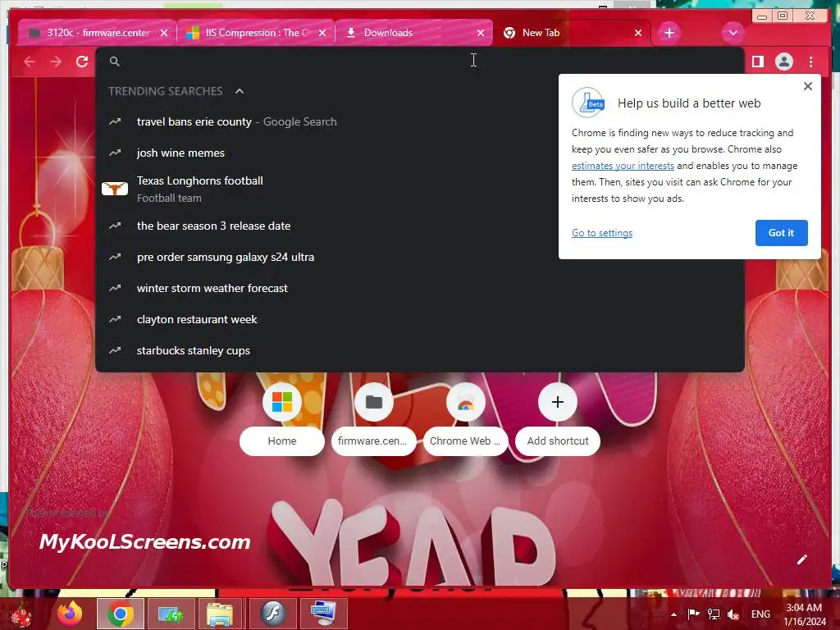Open the Flash player taskbar icon
Image resolution: width=840 pixels, height=630 pixels.
(x=272, y=614)
